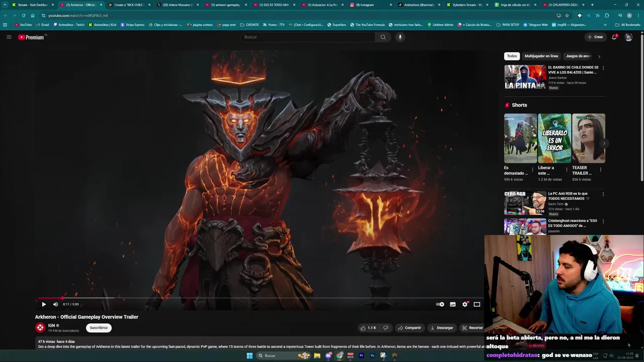This screenshot has width=644, height=362.
Task: Open EL BARRIO DE CHILE video thumbnail
Action: [525, 77]
